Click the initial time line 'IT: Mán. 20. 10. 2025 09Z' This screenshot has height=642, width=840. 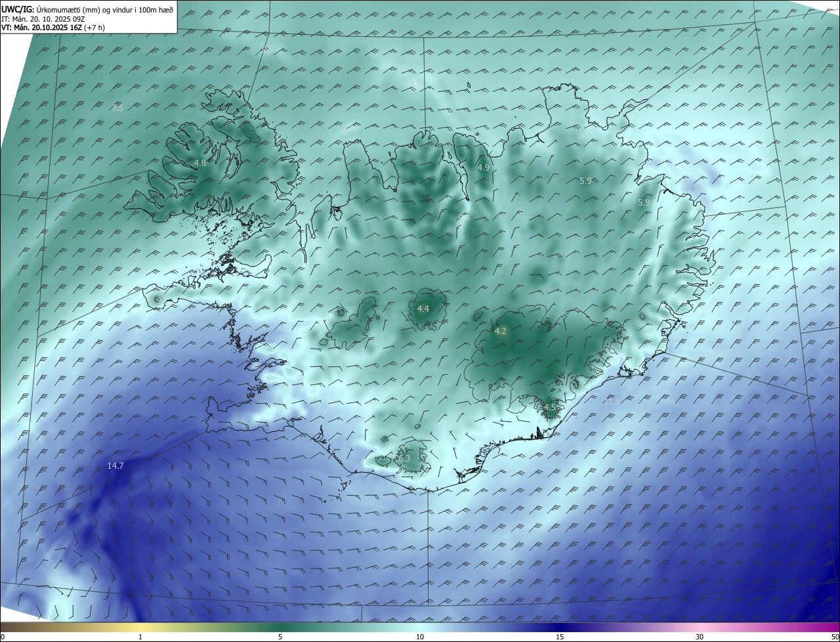(43, 19)
